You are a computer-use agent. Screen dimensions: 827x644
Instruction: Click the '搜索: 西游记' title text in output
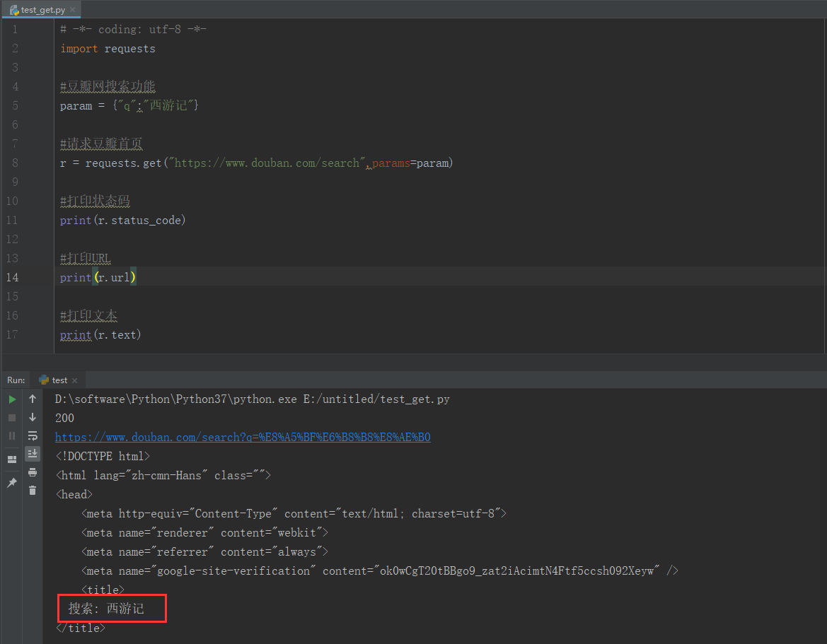pos(106,609)
